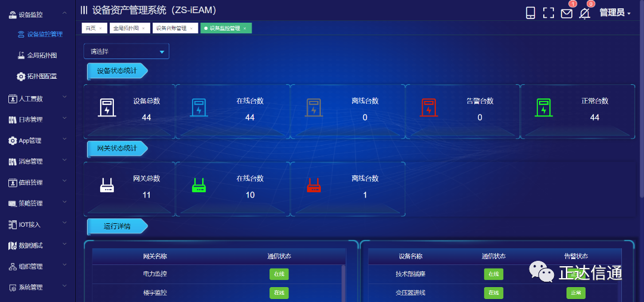This screenshot has height=302, width=644.
Task: Click the 楼宇监控 gateway name cell
Action: 155,293
